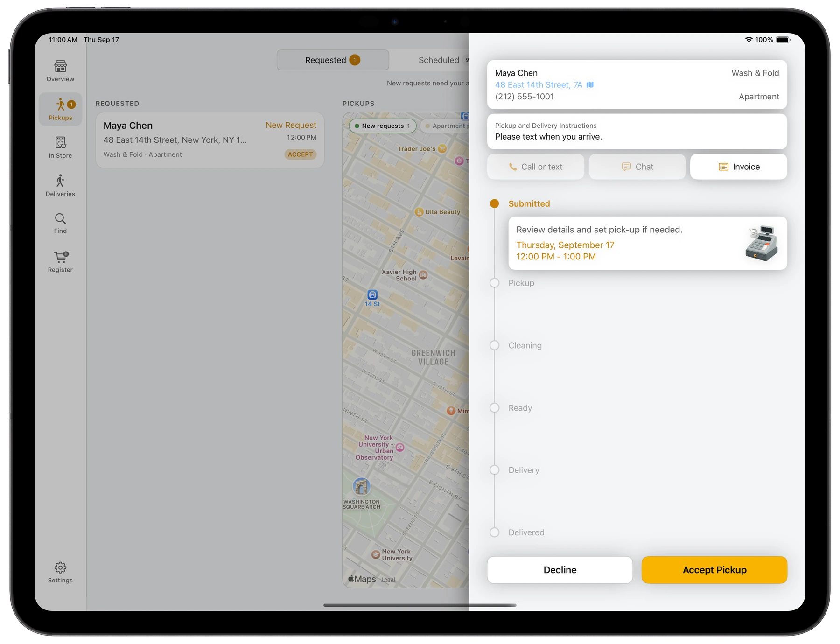Switch to the Requested tab

pyautogui.click(x=333, y=60)
